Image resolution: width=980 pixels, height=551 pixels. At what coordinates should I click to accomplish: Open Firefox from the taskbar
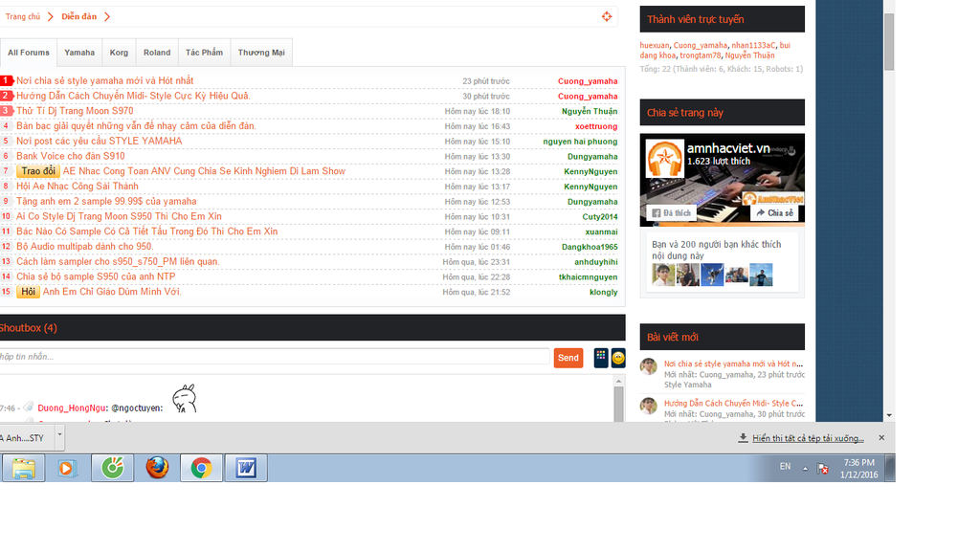[x=157, y=468]
